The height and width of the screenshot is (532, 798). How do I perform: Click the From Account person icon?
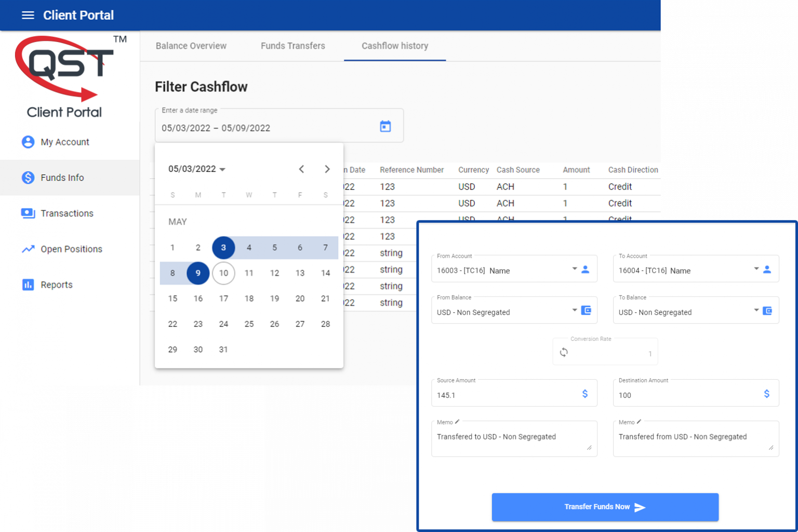point(586,269)
